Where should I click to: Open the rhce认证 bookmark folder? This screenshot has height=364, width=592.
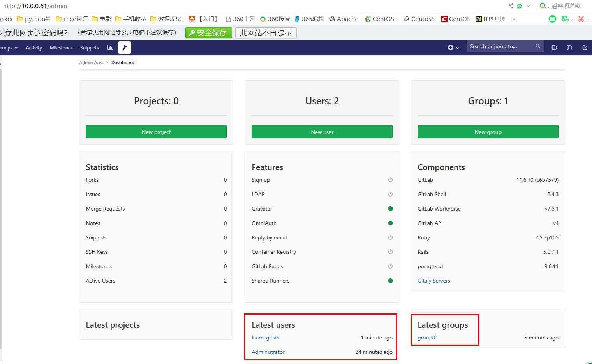coord(72,19)
